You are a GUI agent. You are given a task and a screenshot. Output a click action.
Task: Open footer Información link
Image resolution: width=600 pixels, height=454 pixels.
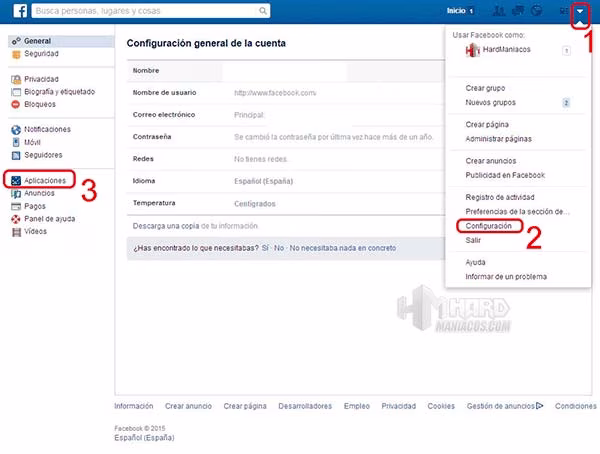134,406
